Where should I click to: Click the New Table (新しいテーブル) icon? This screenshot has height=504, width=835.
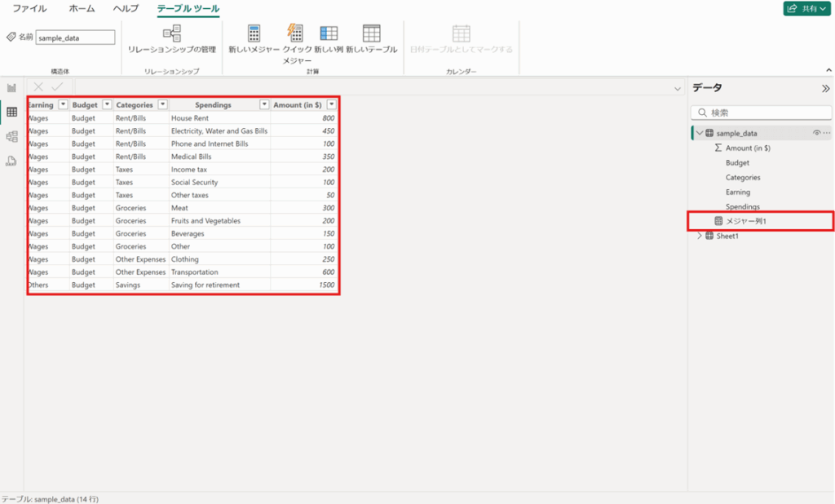pyautogui.click(x=371, y=33)
